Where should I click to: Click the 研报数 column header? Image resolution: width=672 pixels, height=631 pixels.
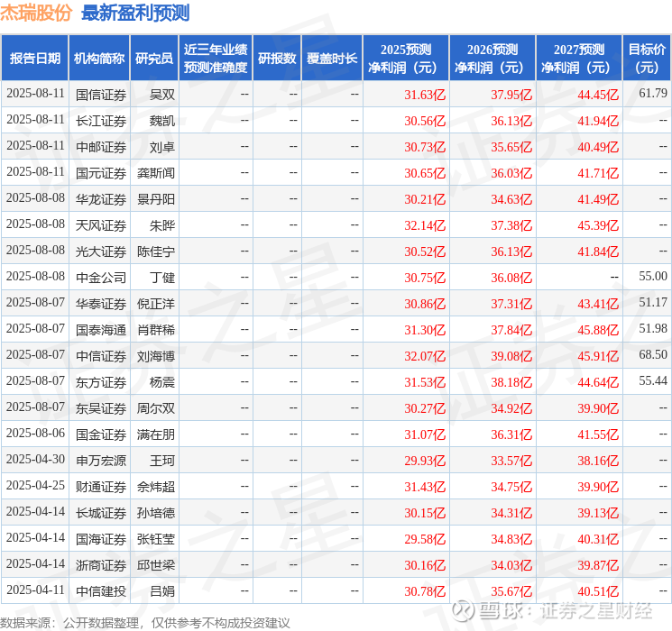click(277, 59)
